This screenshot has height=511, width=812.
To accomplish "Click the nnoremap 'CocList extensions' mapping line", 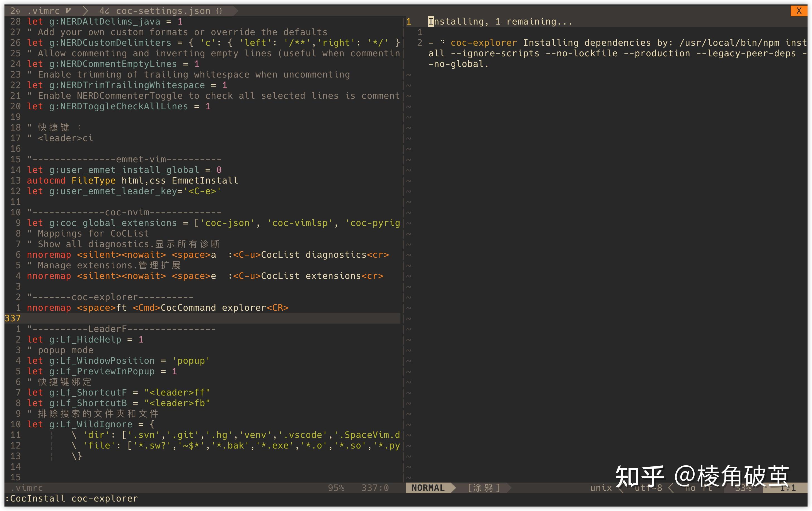I will 205,276.
